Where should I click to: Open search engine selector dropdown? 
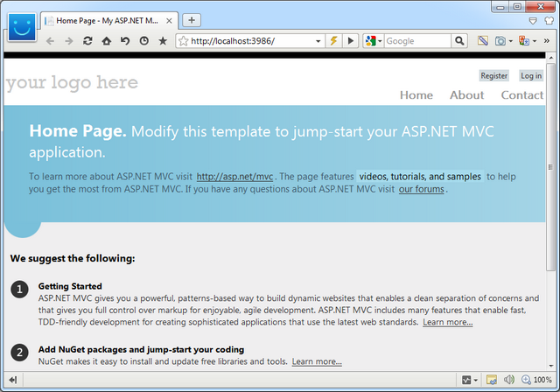pyautogui.click(x=380, y=41)
